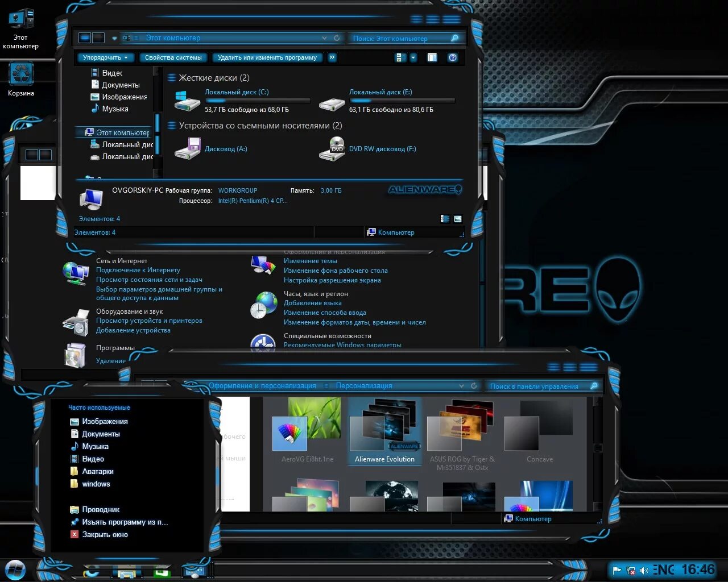Click the control panel taskbar icon
Viewport: 728px width, 582px height.
(195, 571)
